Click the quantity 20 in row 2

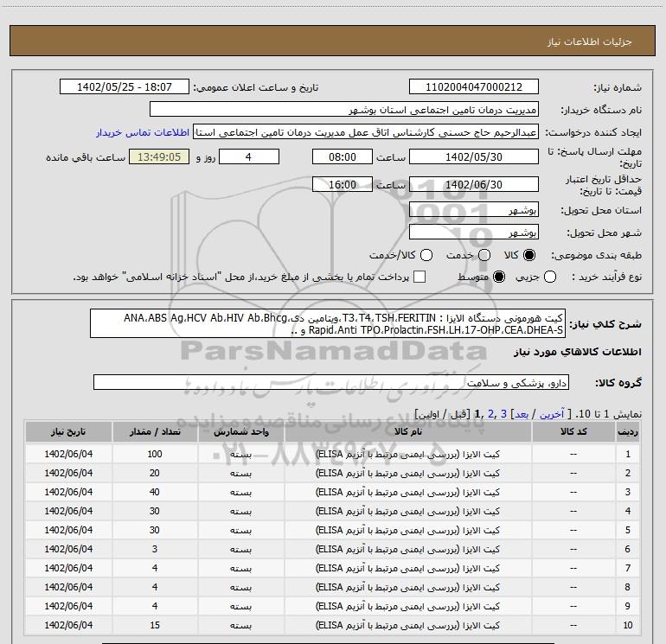(155, 473)
